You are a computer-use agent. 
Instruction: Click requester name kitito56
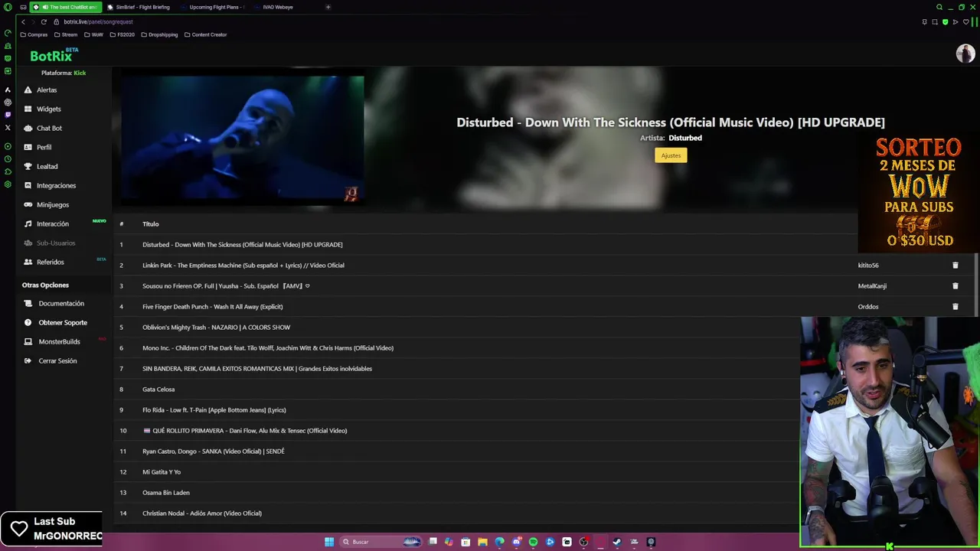coord(868,265)
